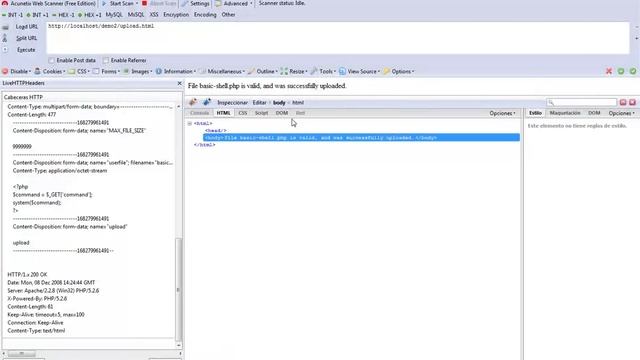Open the Encoding menu in HackBar

(x=205, y=15)
